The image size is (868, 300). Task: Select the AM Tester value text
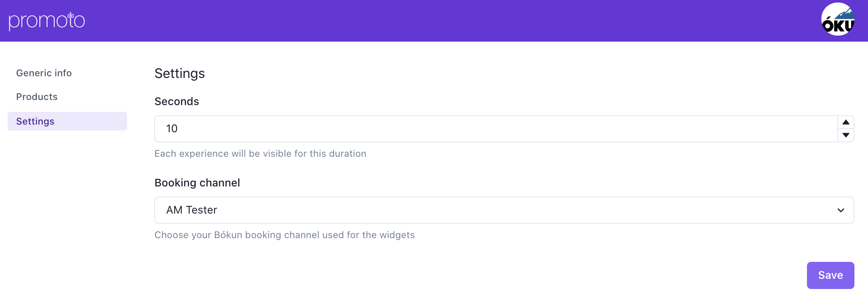point(192,210)
